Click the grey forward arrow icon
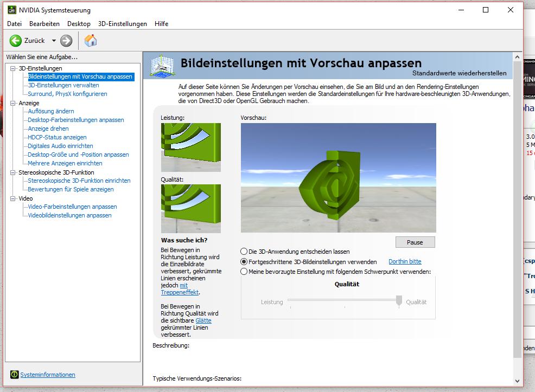The width and height of the screenshot is (535, 392). (66, 41)
